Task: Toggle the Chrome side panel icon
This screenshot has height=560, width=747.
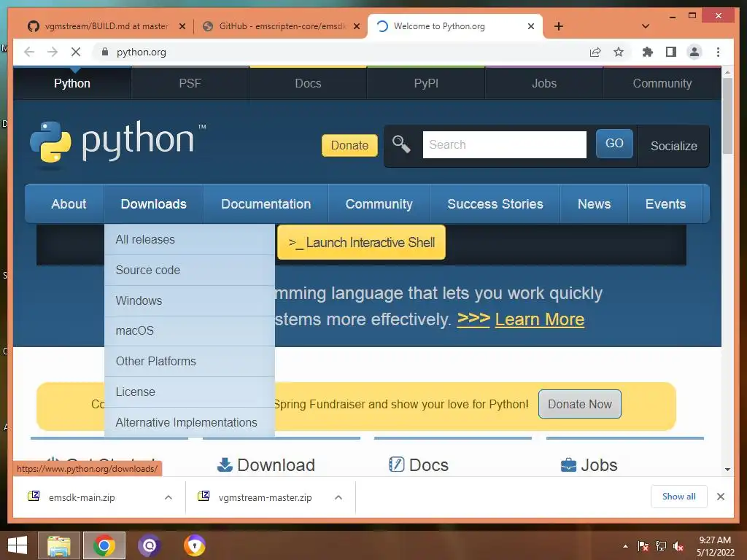Action: (x=671, y=52)
